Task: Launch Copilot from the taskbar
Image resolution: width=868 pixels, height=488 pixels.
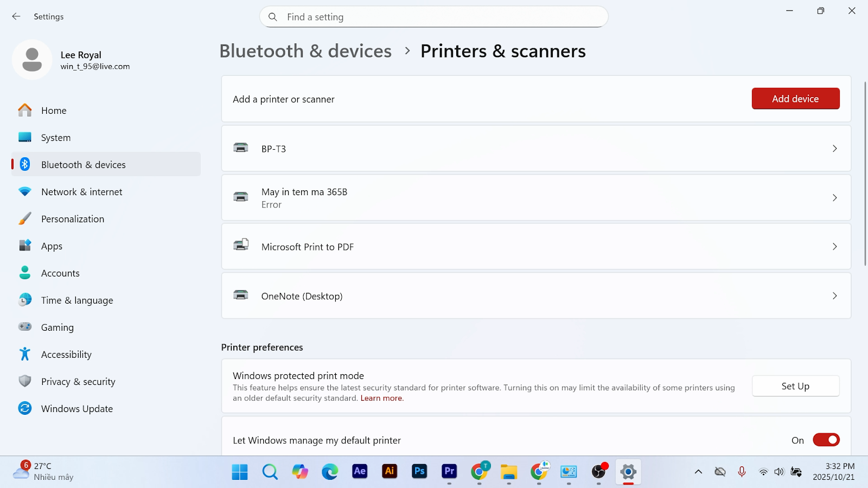Action: [299, 472]
